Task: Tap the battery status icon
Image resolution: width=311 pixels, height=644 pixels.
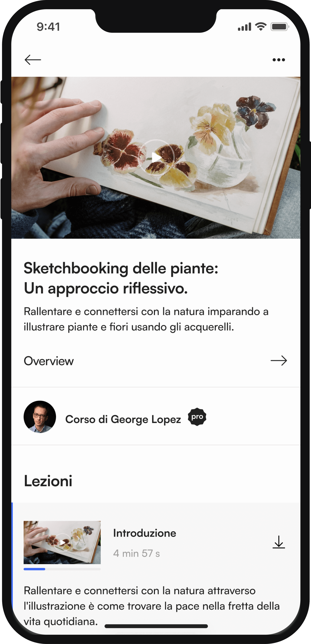Action: (280, 27)
